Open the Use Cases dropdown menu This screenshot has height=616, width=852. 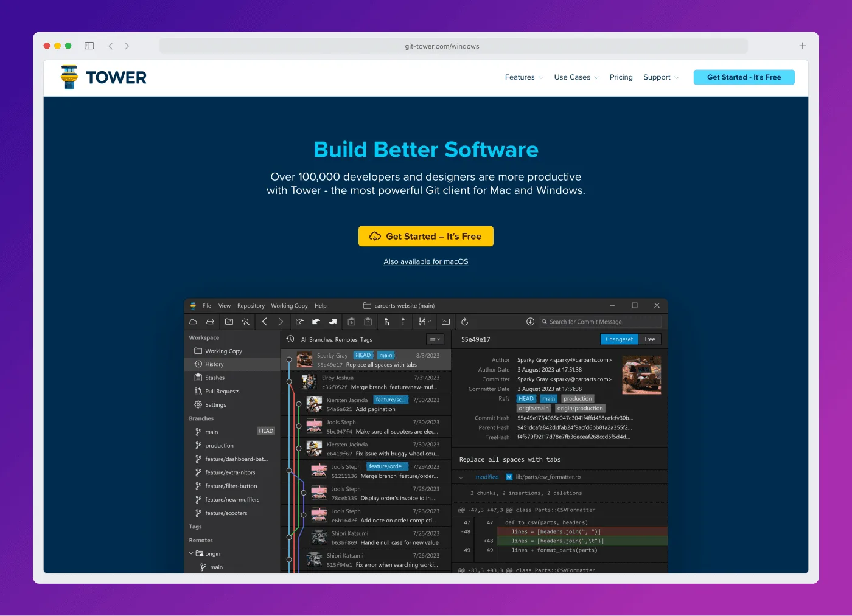576,77
